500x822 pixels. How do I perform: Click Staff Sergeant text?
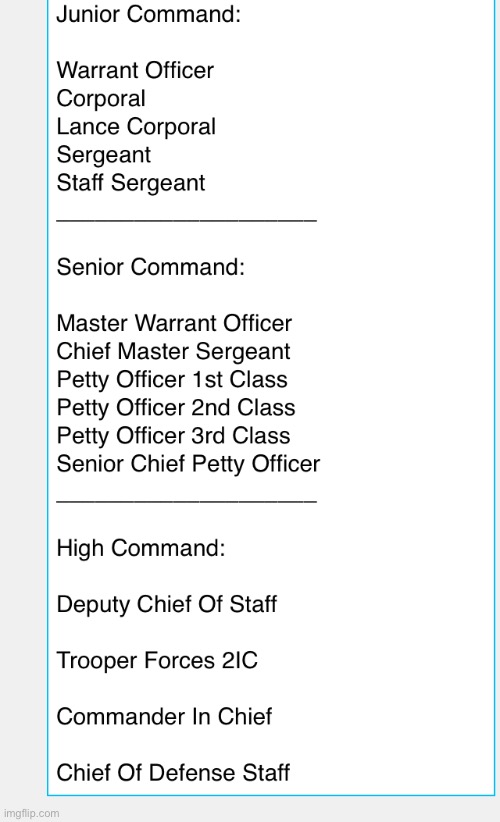tap(131, 183)
